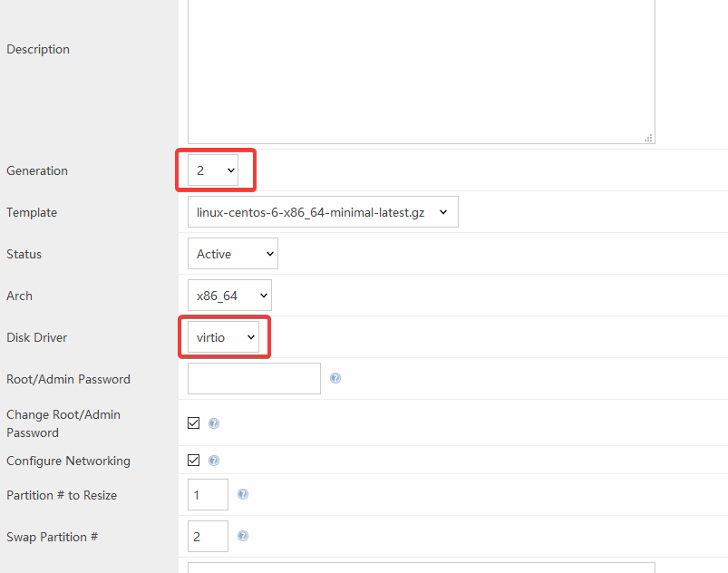Click the Generation label
The height and width of the screenshot is (573, 728).
tap(37, 170)
